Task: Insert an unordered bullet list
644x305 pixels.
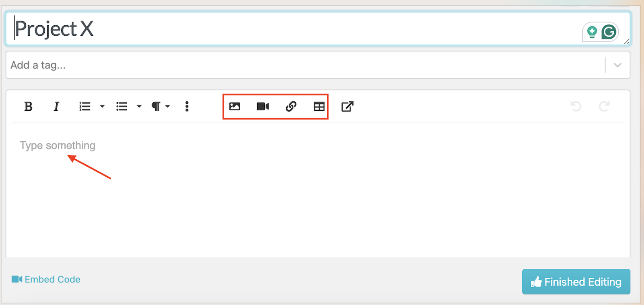Action: point(122,107)
